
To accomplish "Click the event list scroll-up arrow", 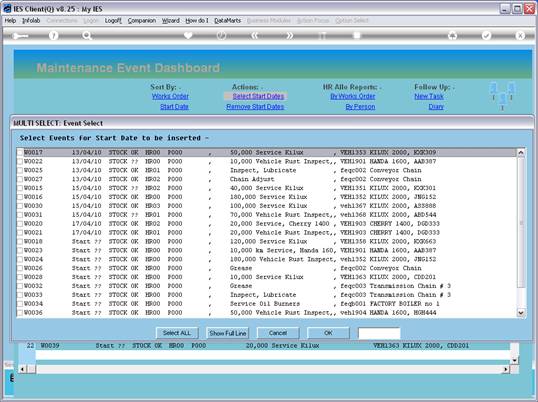I will (521, 152).
